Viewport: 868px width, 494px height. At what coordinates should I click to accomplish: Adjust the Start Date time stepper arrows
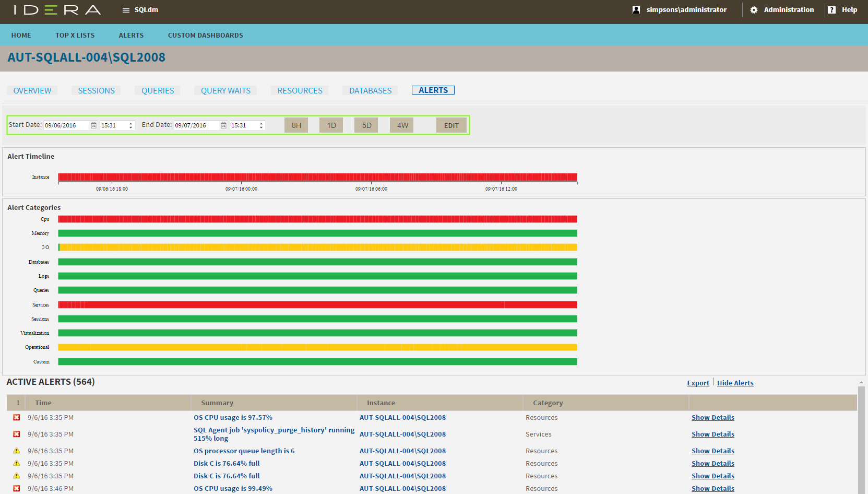click(130, 125)
